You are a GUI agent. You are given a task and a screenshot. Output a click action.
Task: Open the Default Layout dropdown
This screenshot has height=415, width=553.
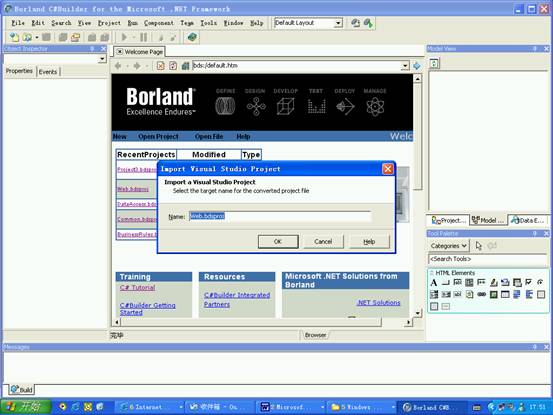pyautogui.click(x=338, y=23)
